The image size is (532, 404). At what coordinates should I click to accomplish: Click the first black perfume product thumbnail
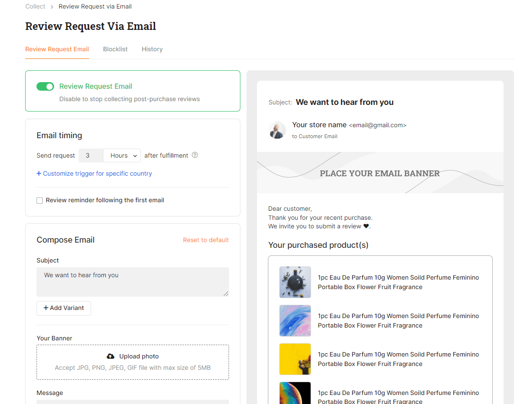(x=295, y=282)
